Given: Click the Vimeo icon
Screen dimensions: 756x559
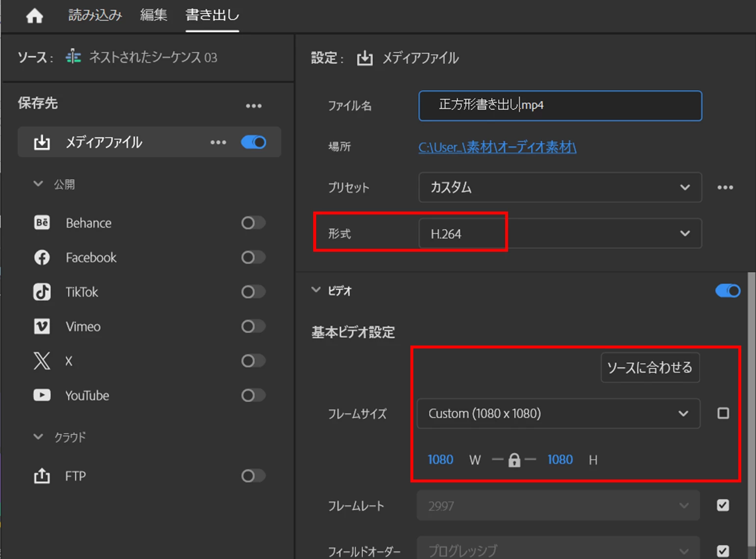Looking at the screenshot, I should 42,326.
